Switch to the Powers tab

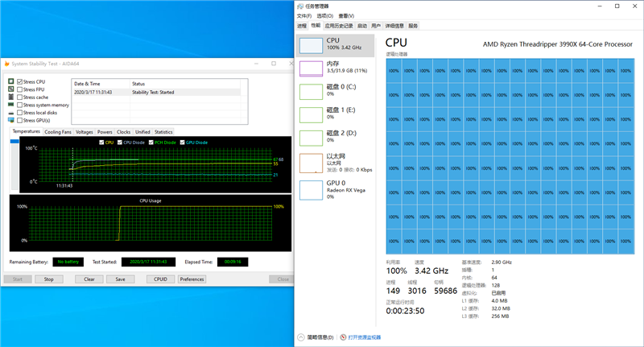105,132
